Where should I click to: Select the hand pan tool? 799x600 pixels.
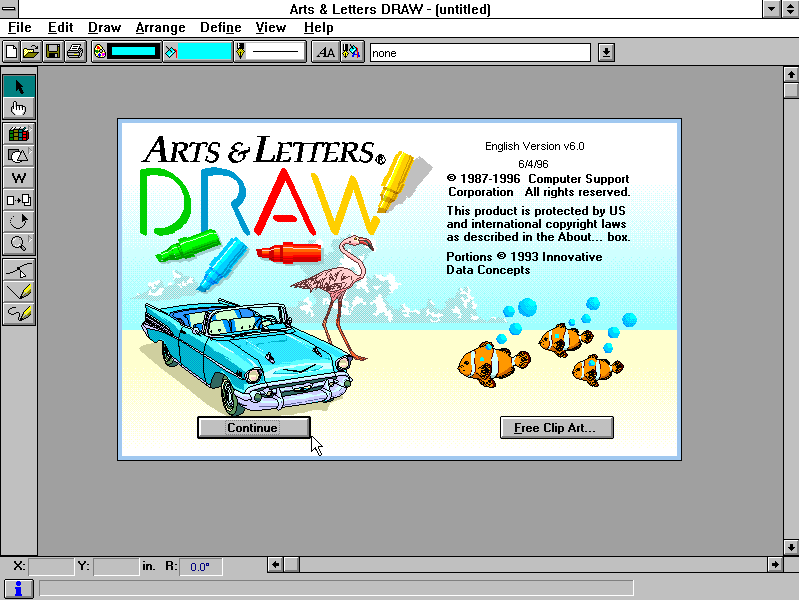click(19, 108)
